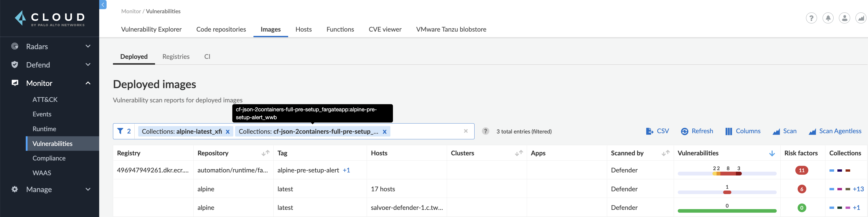Export the table as CSV
This screenshot has height=217, width=868.
tap(657, 131)
